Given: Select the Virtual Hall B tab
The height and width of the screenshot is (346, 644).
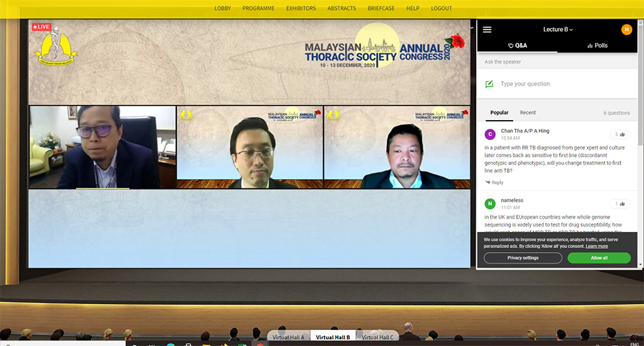Looking at the screenshot, I should tap(333, 337).
